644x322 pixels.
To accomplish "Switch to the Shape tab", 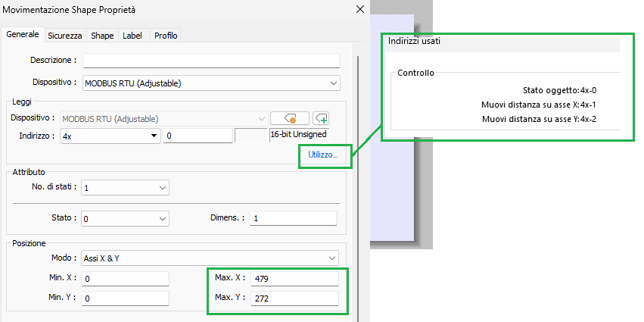I will click(x=102, y=36).
